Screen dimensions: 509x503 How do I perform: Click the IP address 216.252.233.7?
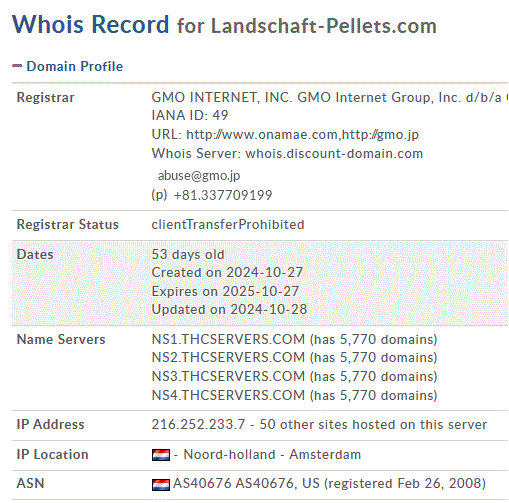[x=198, y=425]
